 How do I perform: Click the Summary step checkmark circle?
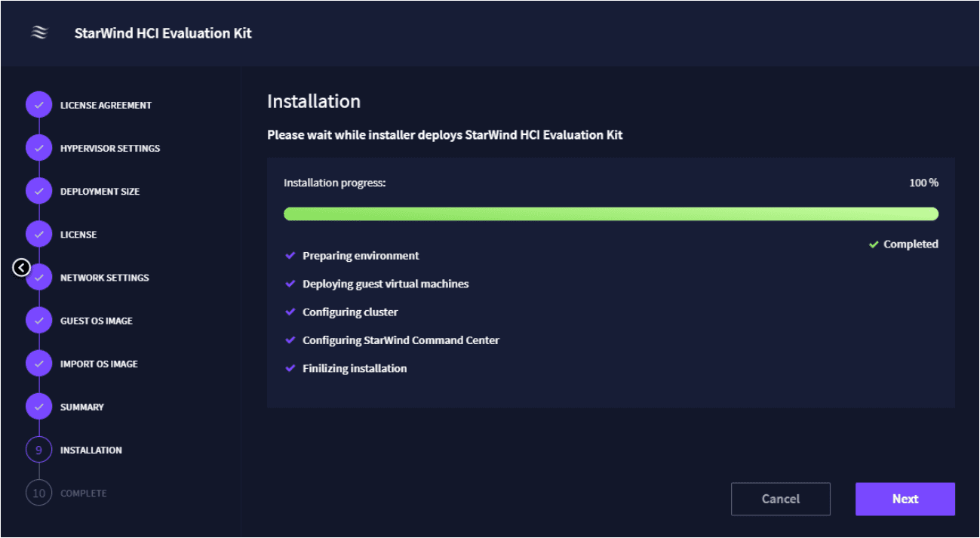38,407
